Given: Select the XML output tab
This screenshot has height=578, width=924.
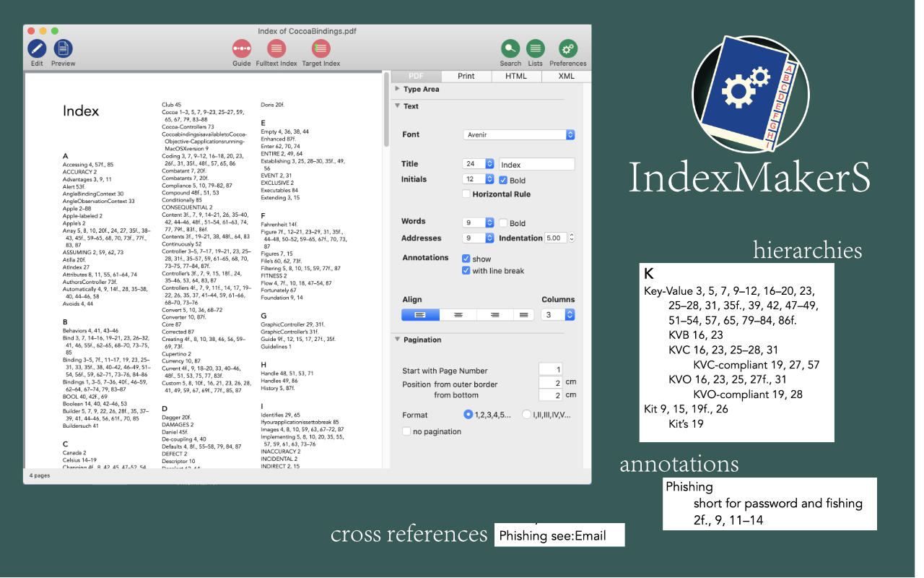Looking at the screenshot, I should [566, 76].
